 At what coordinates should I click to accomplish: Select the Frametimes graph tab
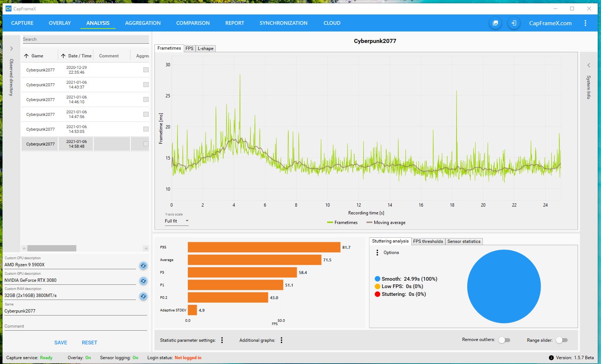coord(169,48)
